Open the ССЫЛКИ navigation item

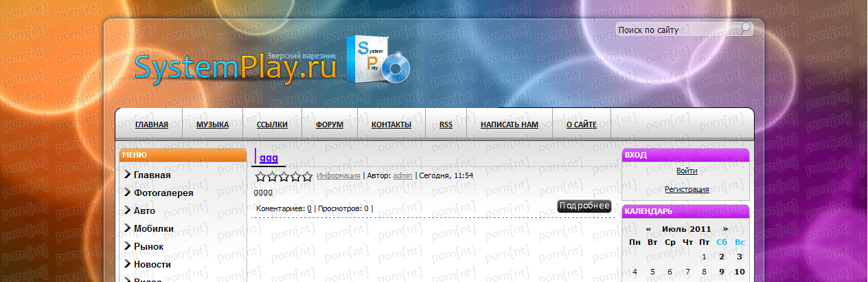(272, 124)
